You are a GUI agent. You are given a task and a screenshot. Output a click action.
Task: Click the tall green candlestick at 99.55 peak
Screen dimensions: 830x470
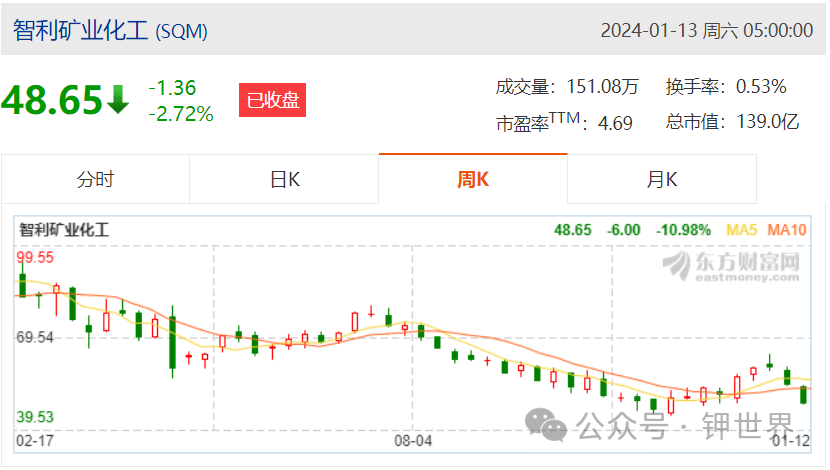pyautogui.click(x=22, y=279)
